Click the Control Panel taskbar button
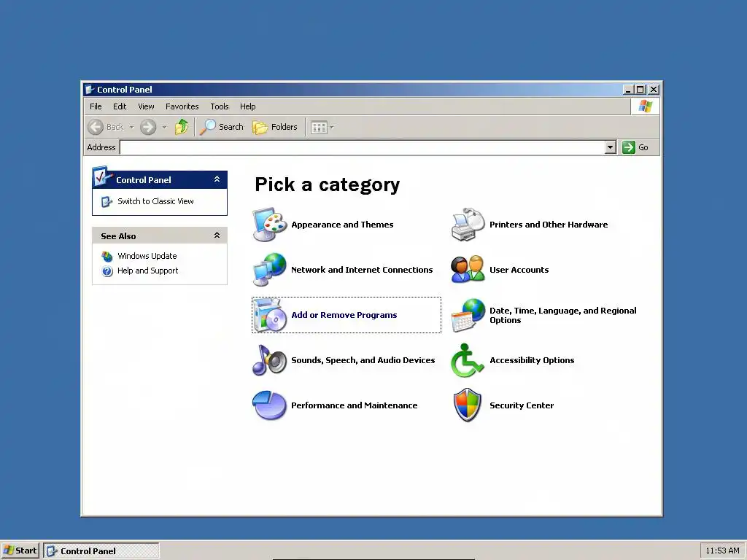 [101, 551]
